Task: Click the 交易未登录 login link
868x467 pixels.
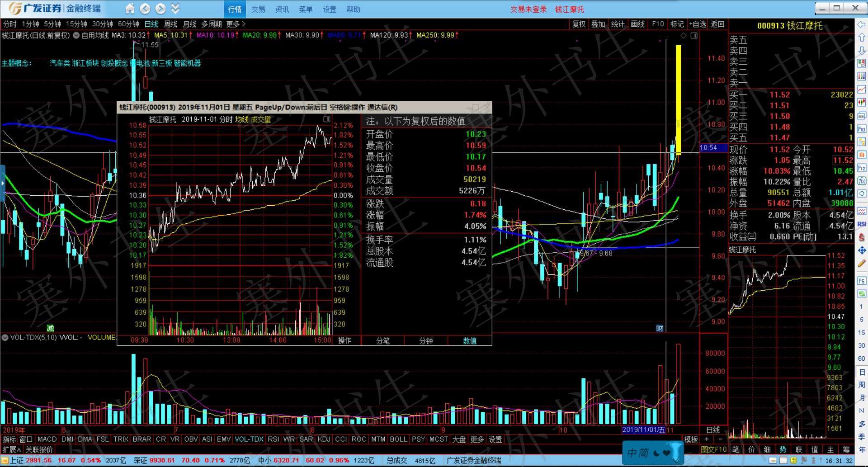Action: click(528, 9)
